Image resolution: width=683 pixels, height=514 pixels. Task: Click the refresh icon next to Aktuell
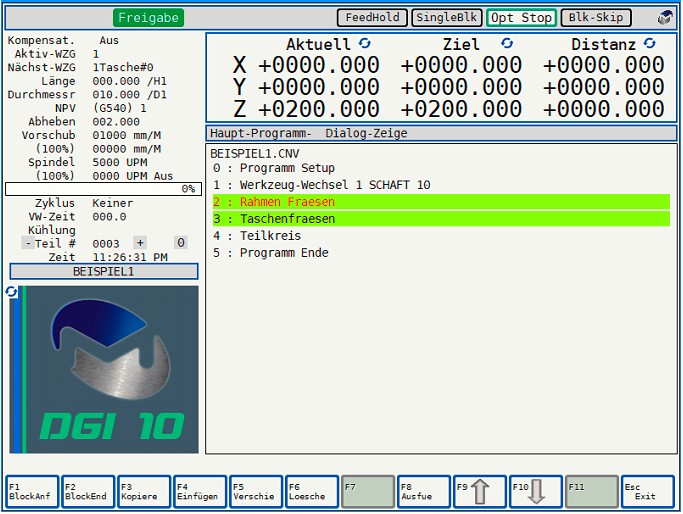click(x=365, y=43)
